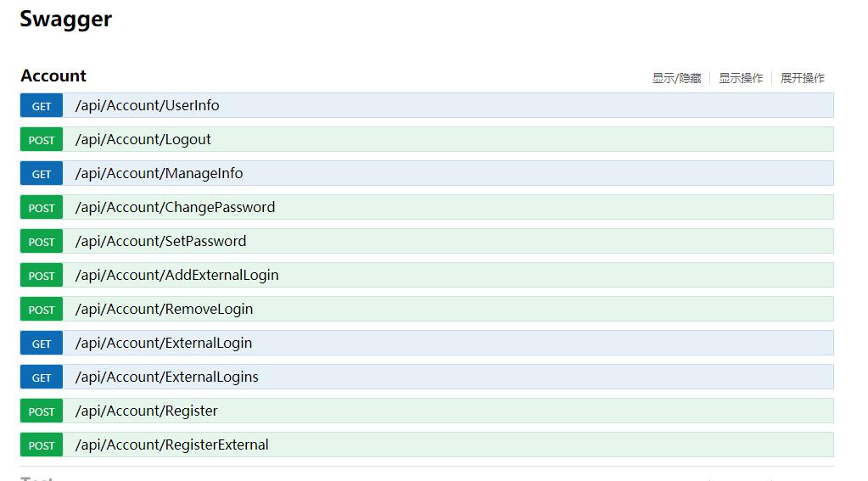Viewport: 868px width, 481px height.
Task: Expand the /api/Account/UserInfo endpoint path
Action: [148, 106]
